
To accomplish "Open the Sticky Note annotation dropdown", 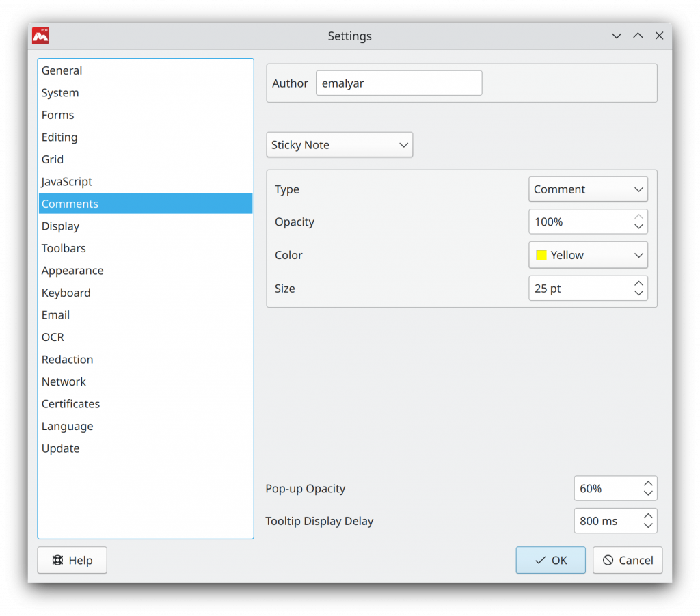I will point(339,144).
